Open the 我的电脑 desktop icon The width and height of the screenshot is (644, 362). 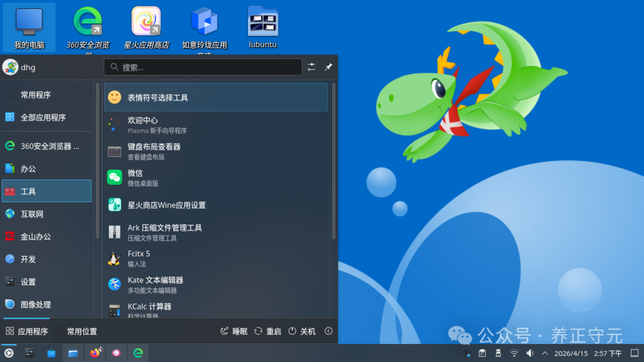tap(29, 28)
